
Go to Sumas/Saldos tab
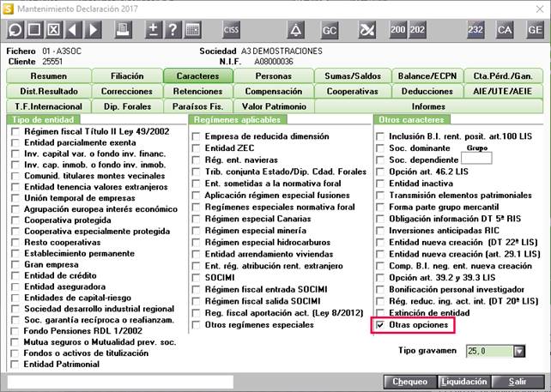point(353,75)
